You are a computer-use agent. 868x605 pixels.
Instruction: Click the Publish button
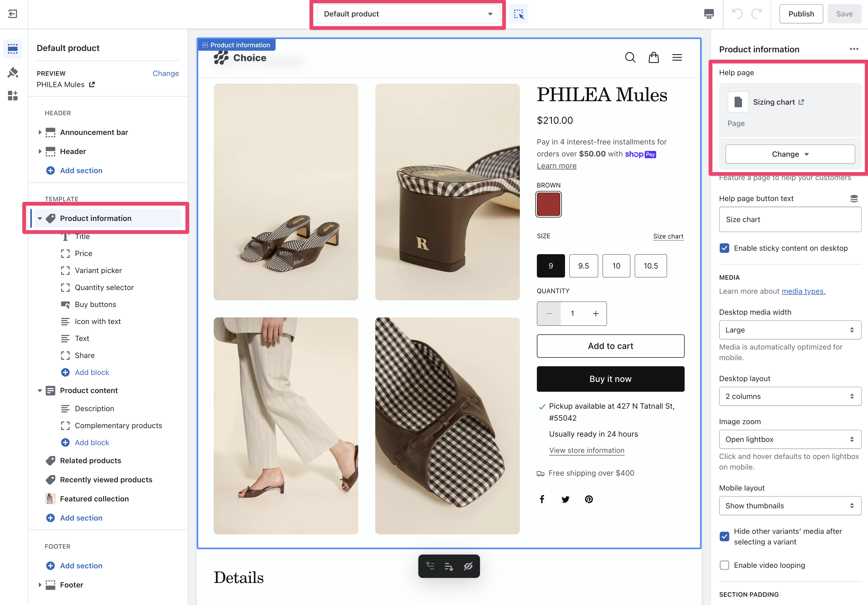coord(801,14)
